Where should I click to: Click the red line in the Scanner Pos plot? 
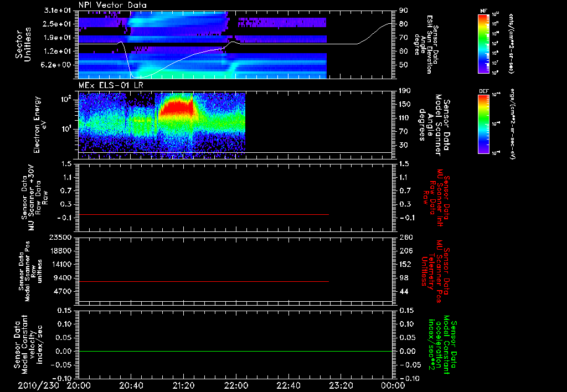click(x=204, y=281)
